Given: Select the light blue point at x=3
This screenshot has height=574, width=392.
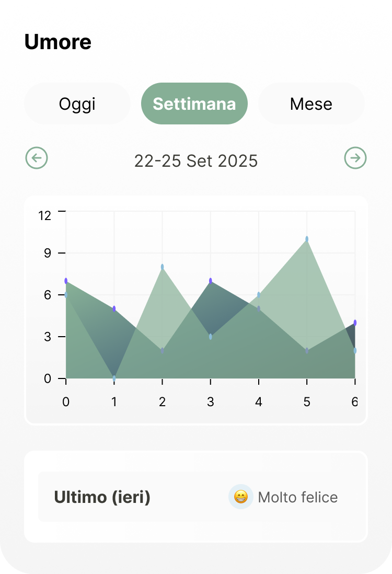Looking at the screenshot, I should 211,337.
